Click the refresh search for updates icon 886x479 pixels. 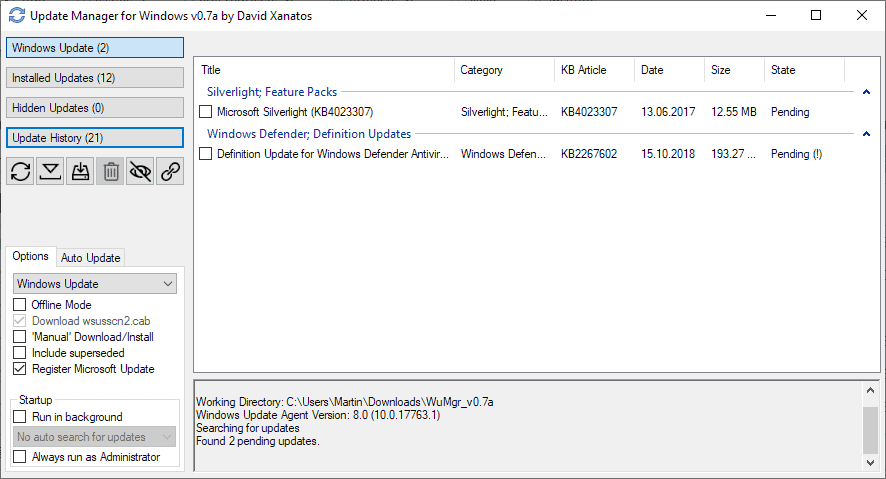coord(20,171)
